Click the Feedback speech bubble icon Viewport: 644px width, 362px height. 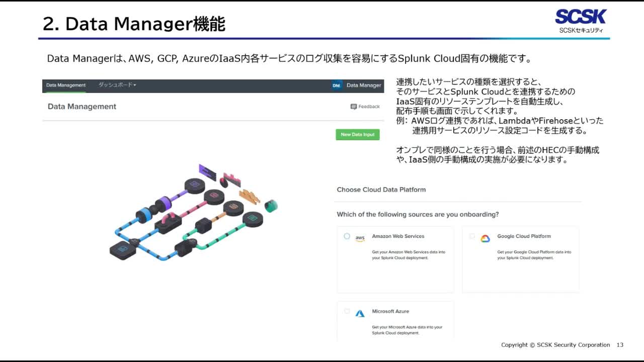click(354, 107)
